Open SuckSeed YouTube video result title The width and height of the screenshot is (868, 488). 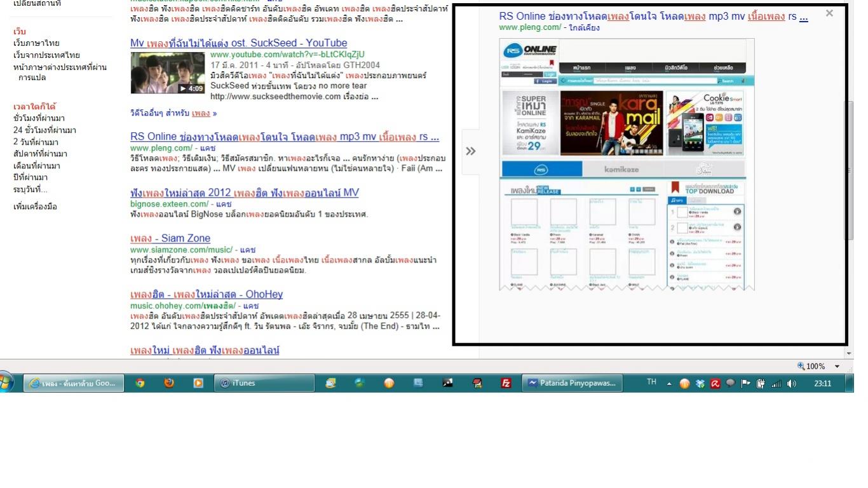tap(238, 43)
